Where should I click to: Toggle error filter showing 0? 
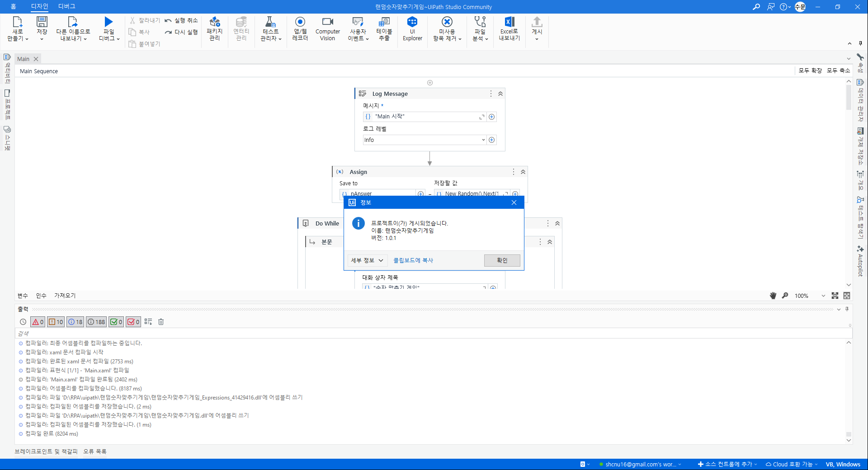click(x=38, y=322)
